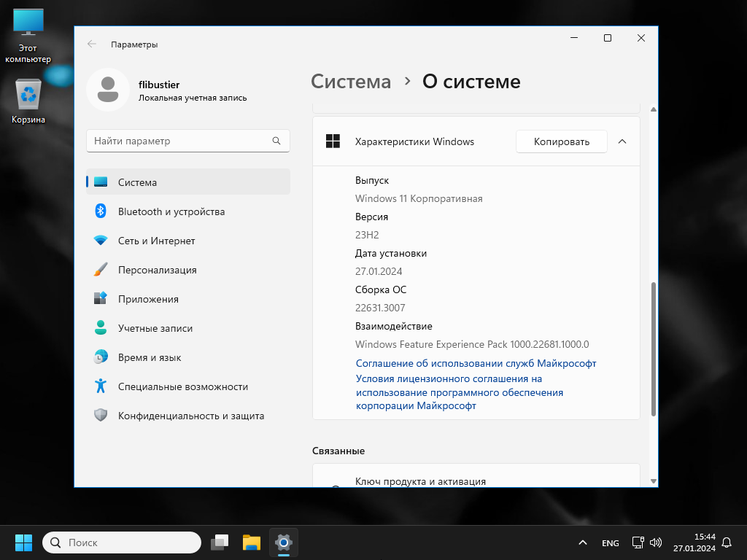The width and height of the screenshot is (747, 560).
Task: Click the shield icon for Конфиденциальность и защита
Action: coord(101,415)
